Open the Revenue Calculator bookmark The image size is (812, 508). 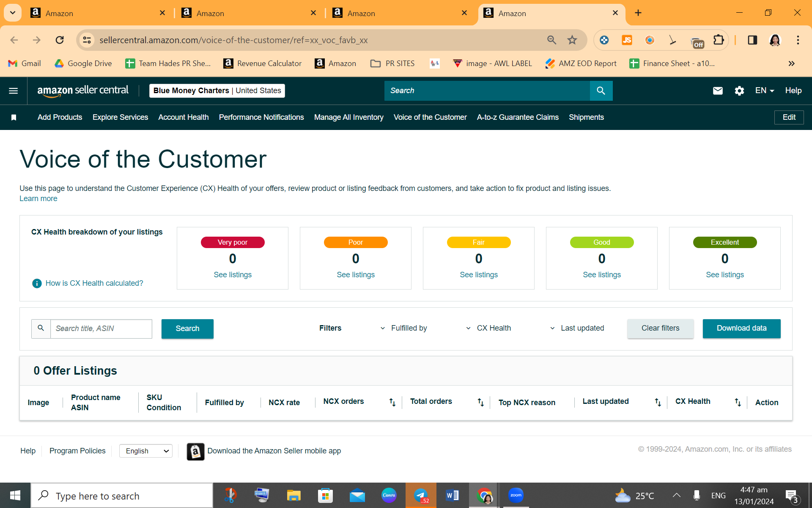pos(263,63)
